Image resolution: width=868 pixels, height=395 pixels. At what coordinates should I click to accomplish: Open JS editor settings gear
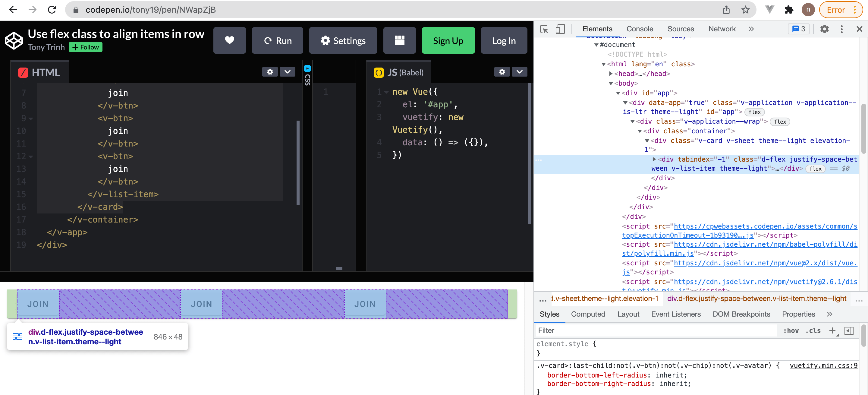pos(502,72)
